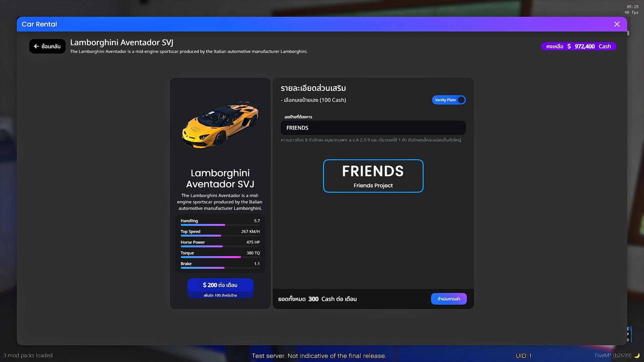Click the moon icon near FiveM
The height and width of the screenshot is (362, 644).
tap(637, 355)
